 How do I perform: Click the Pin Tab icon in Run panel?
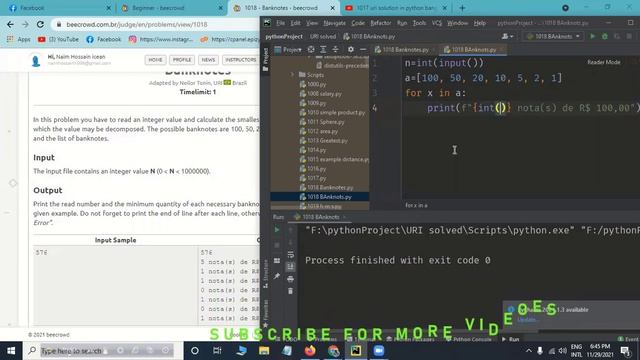[x=277, y=276]
